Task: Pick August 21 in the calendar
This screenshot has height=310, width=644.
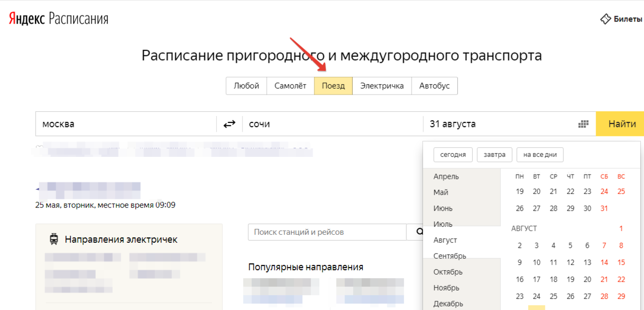Action: click(x=604, y=279)
